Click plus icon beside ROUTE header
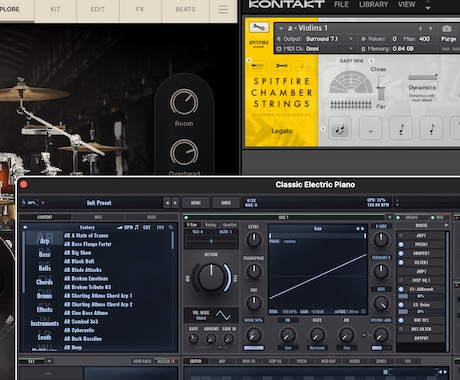Image resolution: width=460 pixels, height=380 pixels. pyautogui.click(x=446, y=226)
